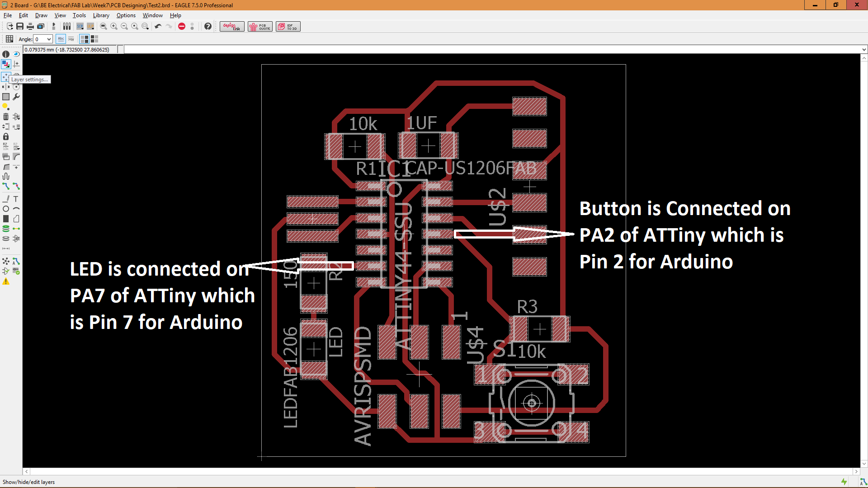Click the red Stop command icon
The image size is (868, 488).
point(182,27)
